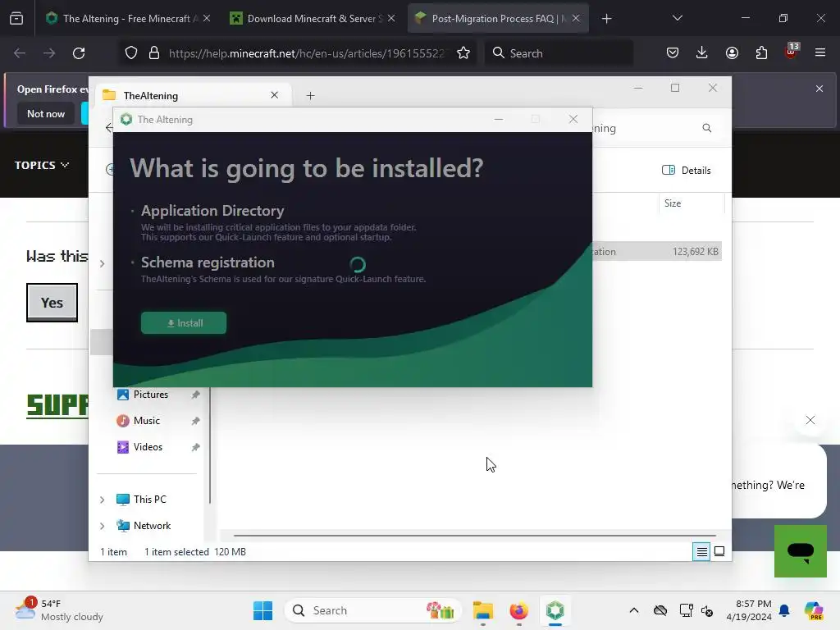Minimize The Altening installer window
The image size is (840, 630).
[498, 119]
